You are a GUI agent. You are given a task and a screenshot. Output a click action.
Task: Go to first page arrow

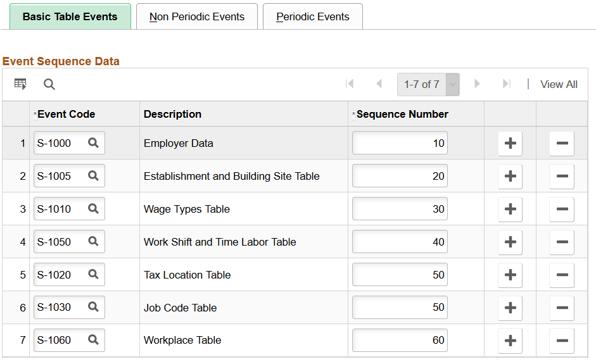(x=350, y=84)
